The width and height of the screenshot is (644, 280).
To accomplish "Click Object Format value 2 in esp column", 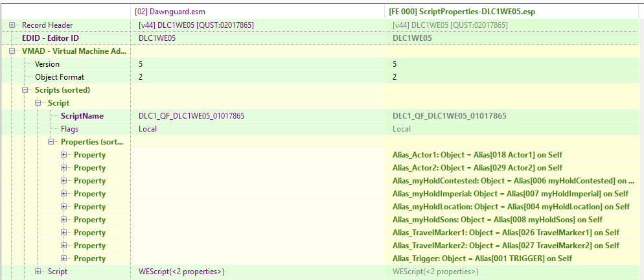I will tap(395, 77).
